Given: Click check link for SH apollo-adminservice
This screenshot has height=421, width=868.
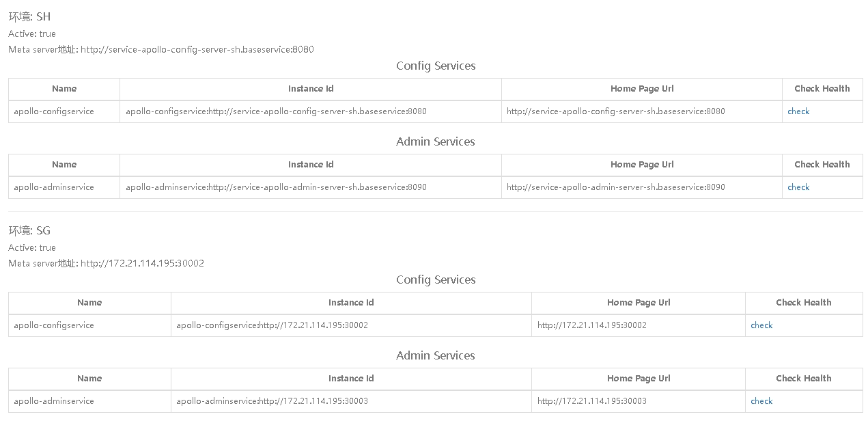Looking at the screenshot, I should (x=798, y=187).
